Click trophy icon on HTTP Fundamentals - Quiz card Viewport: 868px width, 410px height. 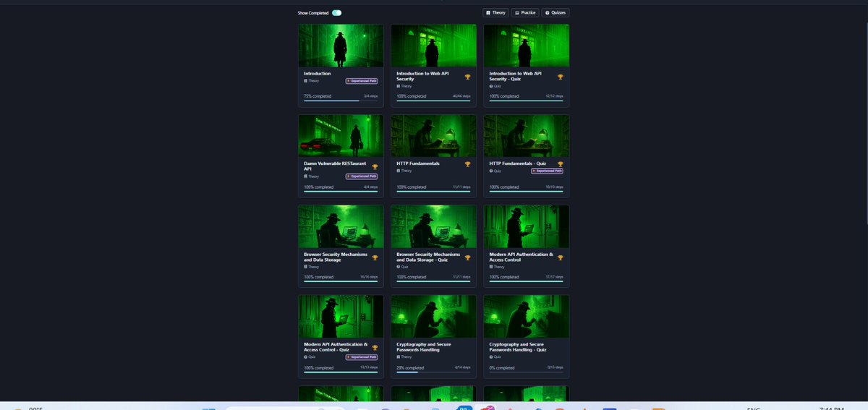(x=560, y=164)
